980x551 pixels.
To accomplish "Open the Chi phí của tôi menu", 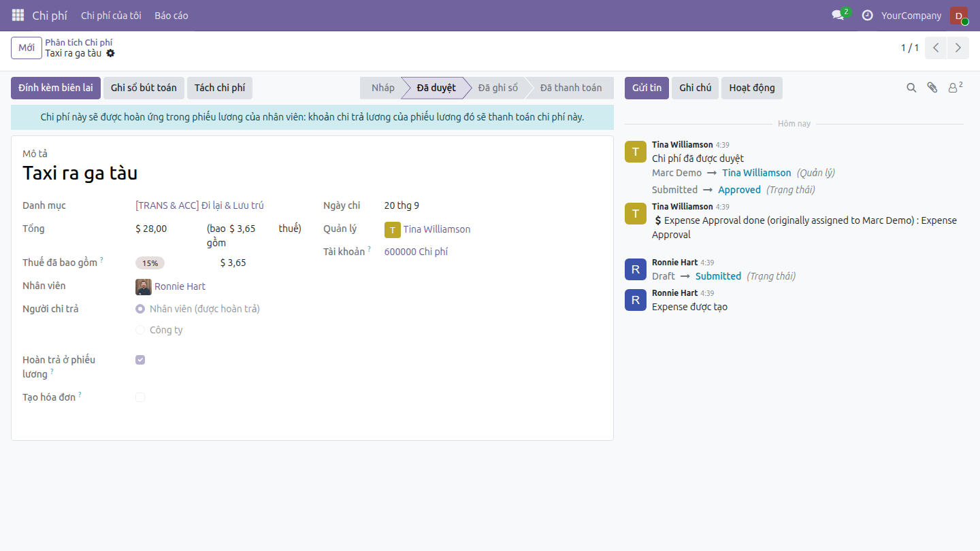I will (111, 16).
